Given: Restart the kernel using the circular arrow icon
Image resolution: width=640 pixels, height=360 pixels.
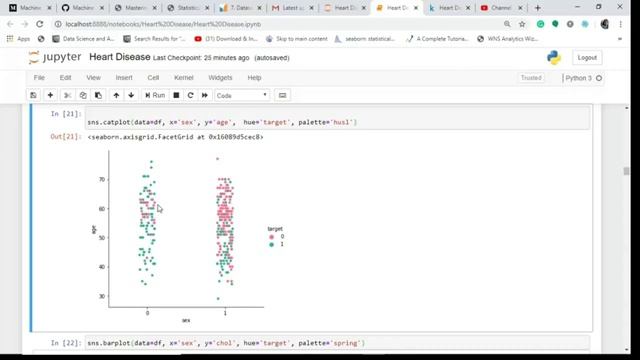Looking at the screenshot, I should point(190,95).
